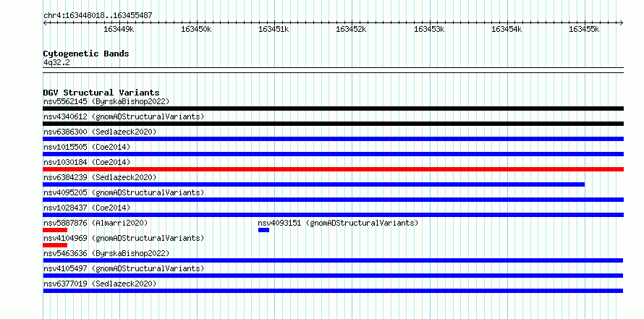
Task: Open the nsv4105497 (gnomADStructuralVariants) label
Action: point(124,268)
